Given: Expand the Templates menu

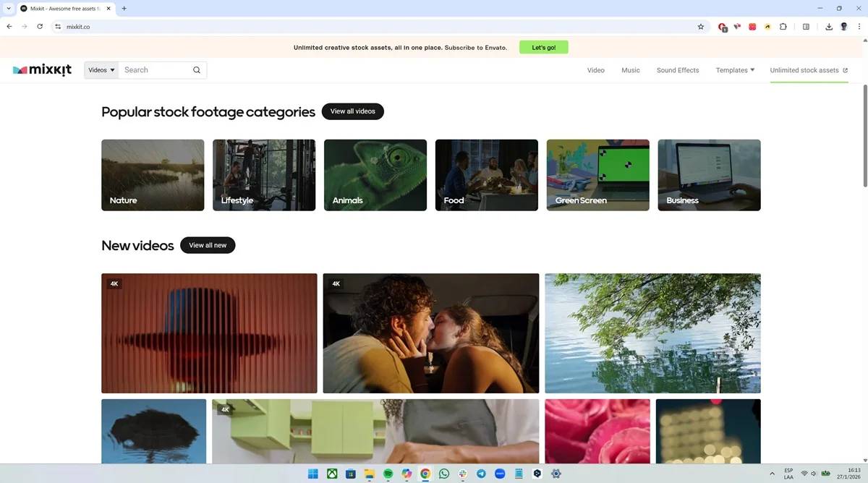Looking at the screenshot, I should point(735,70).
